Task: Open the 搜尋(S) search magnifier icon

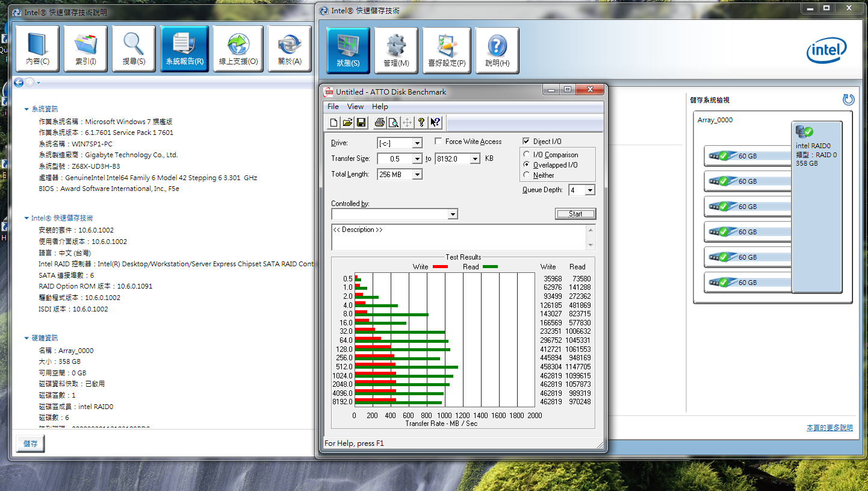Action: (x=134, y=49)
